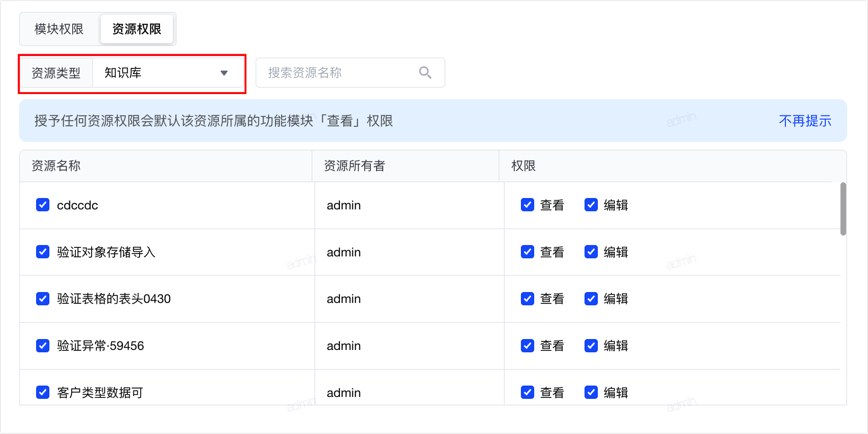Image resolution: width=868 pixels, height=434 pixels.
Task: Toggle 编辑 permission for 验证异常·59456
Action: pyautogui.click(x=591, y=345)
